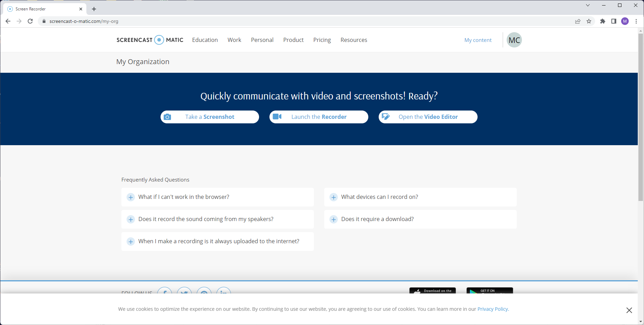This screenshot has height=325, width=644.
Task: View site information via the lock icon
Action: coord(44,21)
